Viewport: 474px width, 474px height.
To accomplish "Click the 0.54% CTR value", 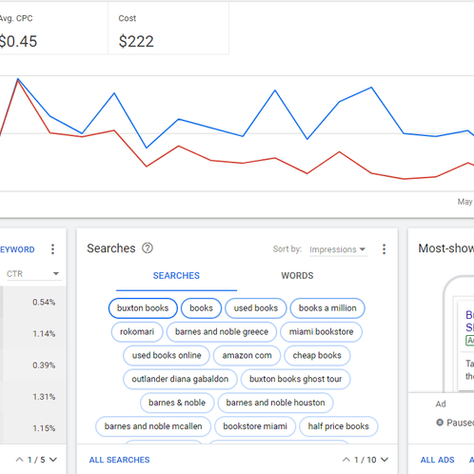I will click(44, 302).
